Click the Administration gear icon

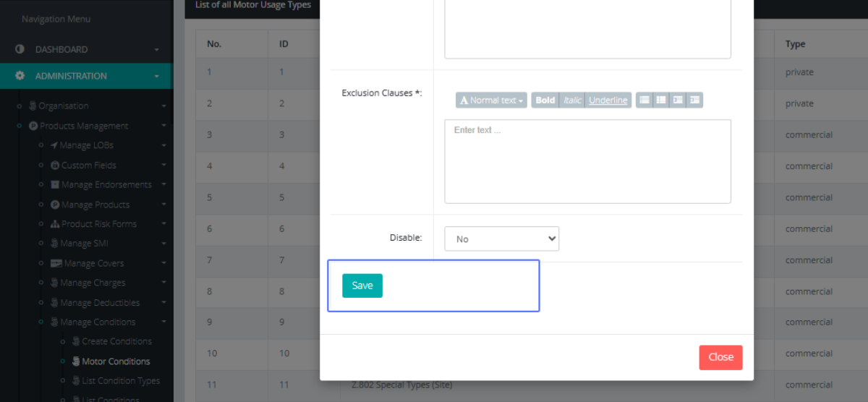click(x=20, y=76)
